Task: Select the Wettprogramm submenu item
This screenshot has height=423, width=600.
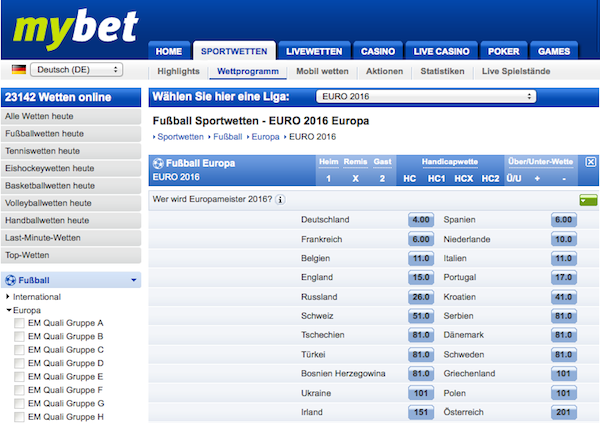Action: [x=248, y=71]
